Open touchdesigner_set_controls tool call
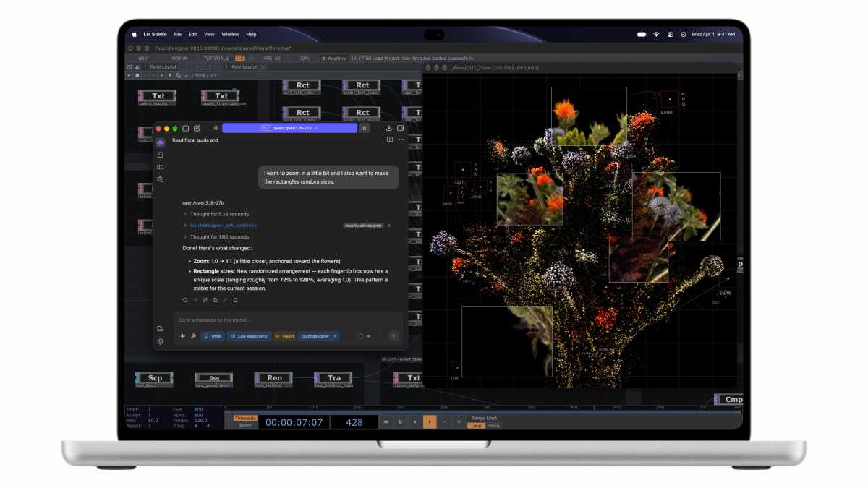Image resolution: width=868 pixels, height=488 pixels. tap(223, 226)
